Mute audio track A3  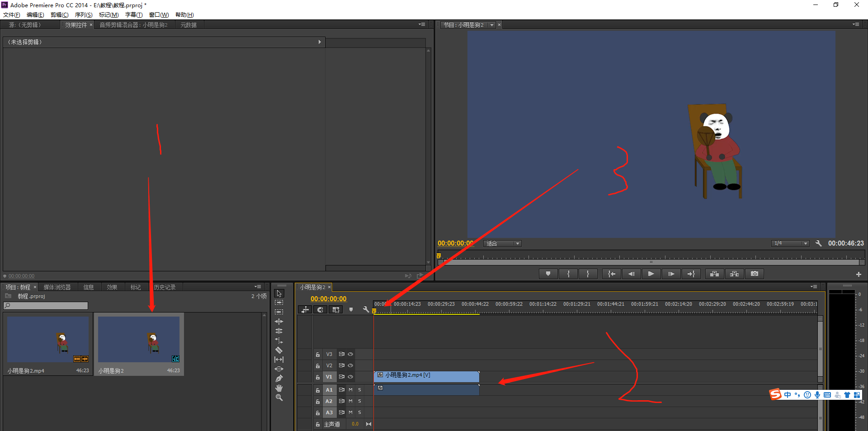point(350,412)
